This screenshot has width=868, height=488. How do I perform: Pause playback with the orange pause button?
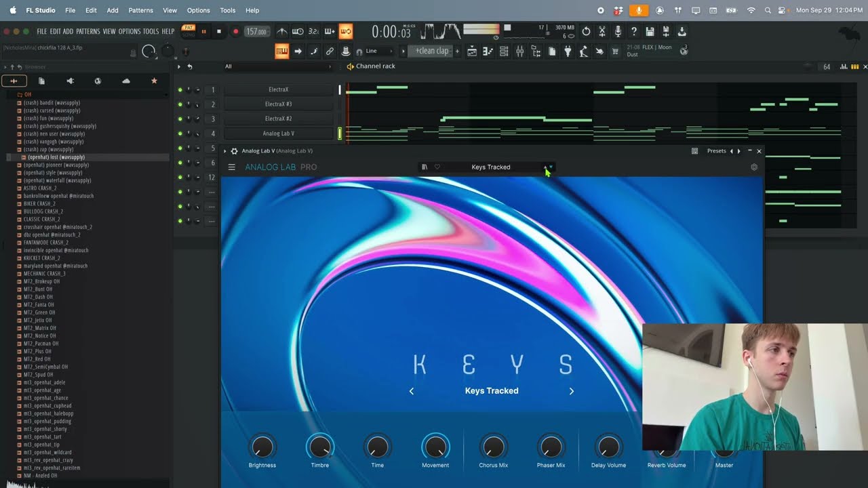point(203,32)
